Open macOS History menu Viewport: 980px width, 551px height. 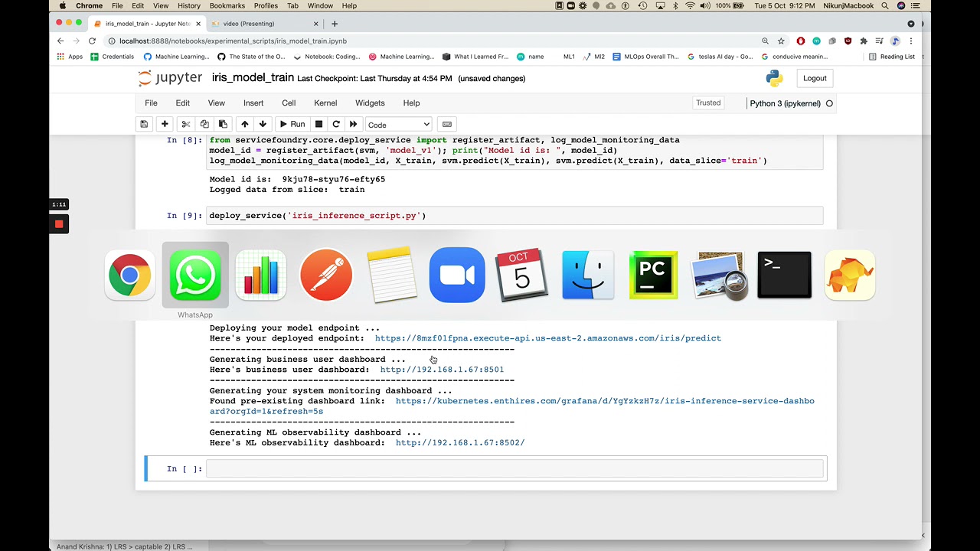coord(189,5)
